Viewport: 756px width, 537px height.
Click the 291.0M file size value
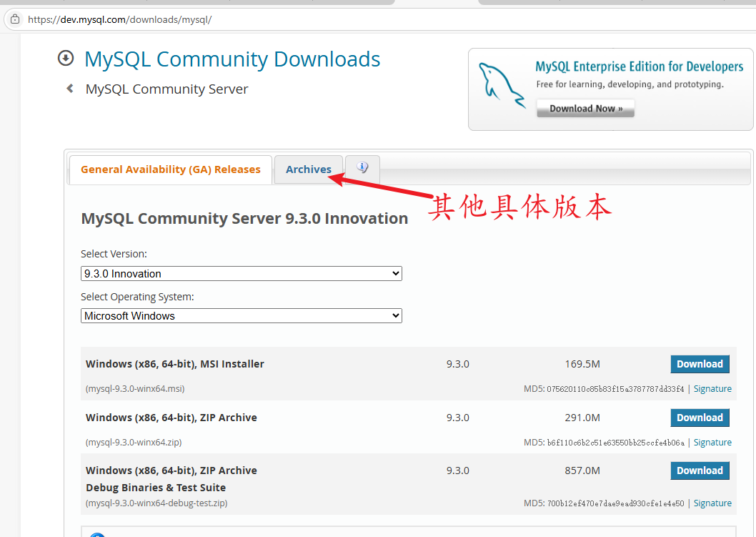[x=582, y=418]
